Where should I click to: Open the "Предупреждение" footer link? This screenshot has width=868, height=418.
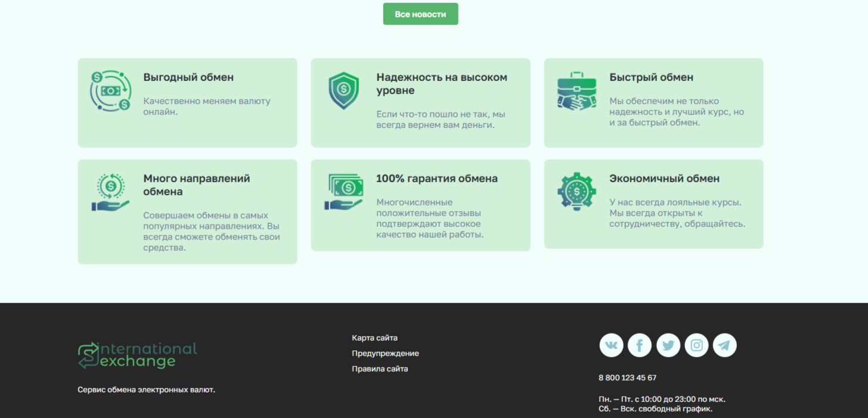click(x=385, y=354)
